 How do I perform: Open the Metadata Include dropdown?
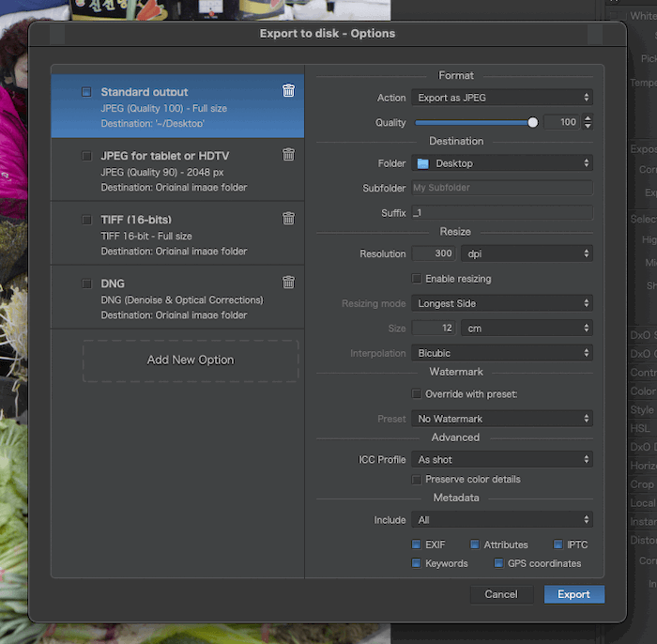[502, 520]
